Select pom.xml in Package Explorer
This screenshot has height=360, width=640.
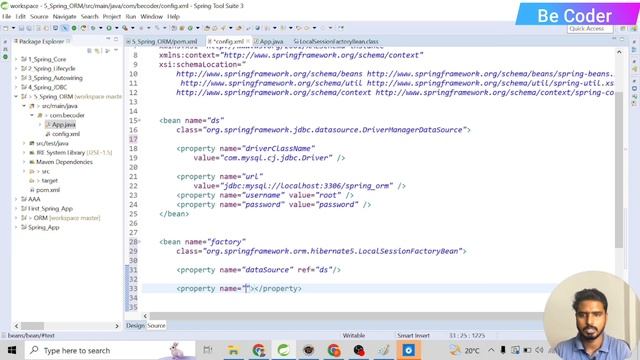point(48,190)
